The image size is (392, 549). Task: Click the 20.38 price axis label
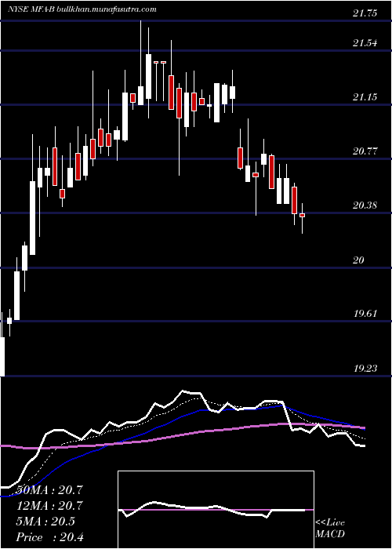[x=365, y=205]
